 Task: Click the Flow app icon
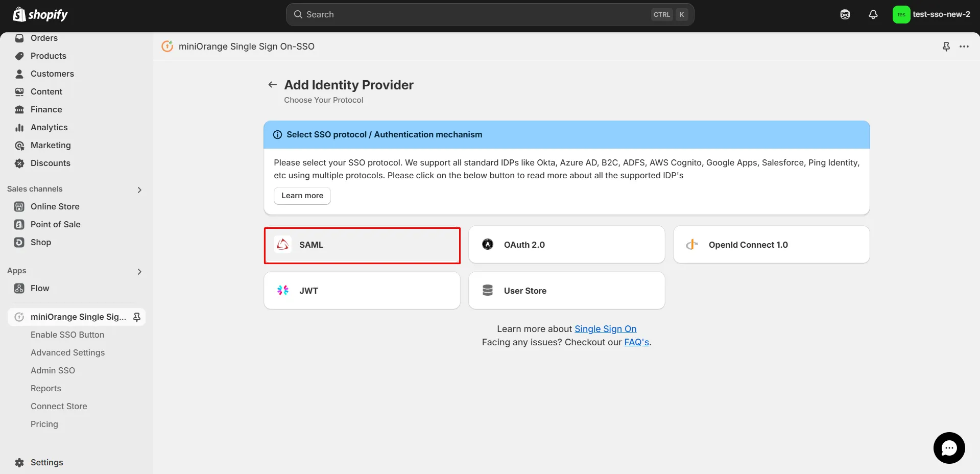(x=19, y=289)
